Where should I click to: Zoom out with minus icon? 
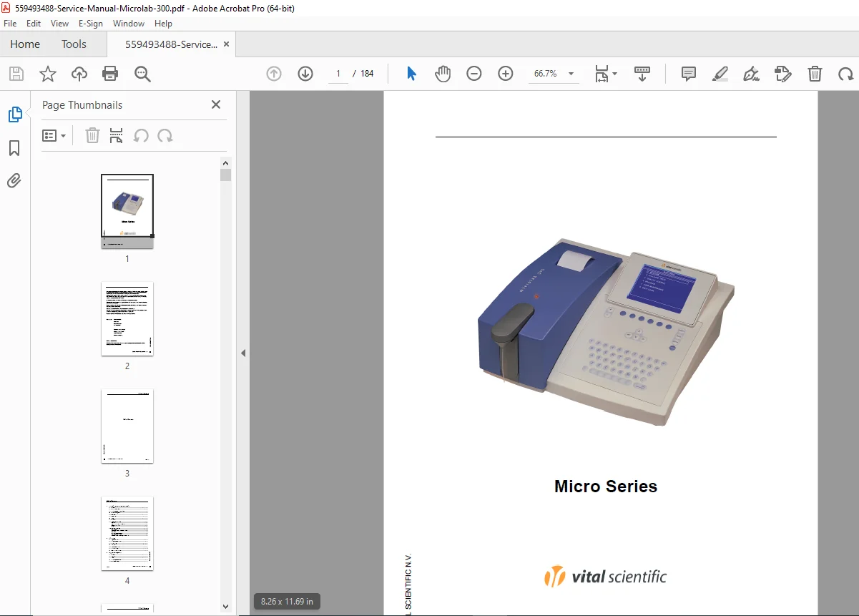coord(474,74)
